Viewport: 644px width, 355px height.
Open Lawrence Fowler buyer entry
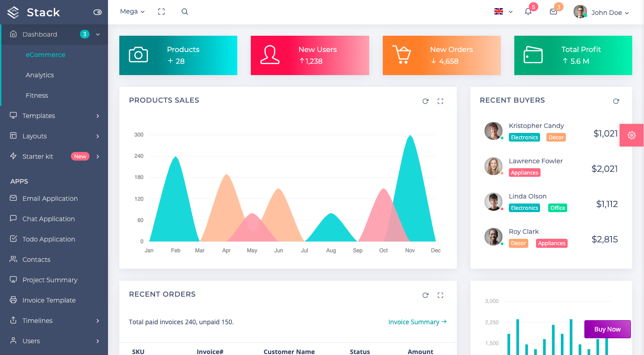[551, 166]
